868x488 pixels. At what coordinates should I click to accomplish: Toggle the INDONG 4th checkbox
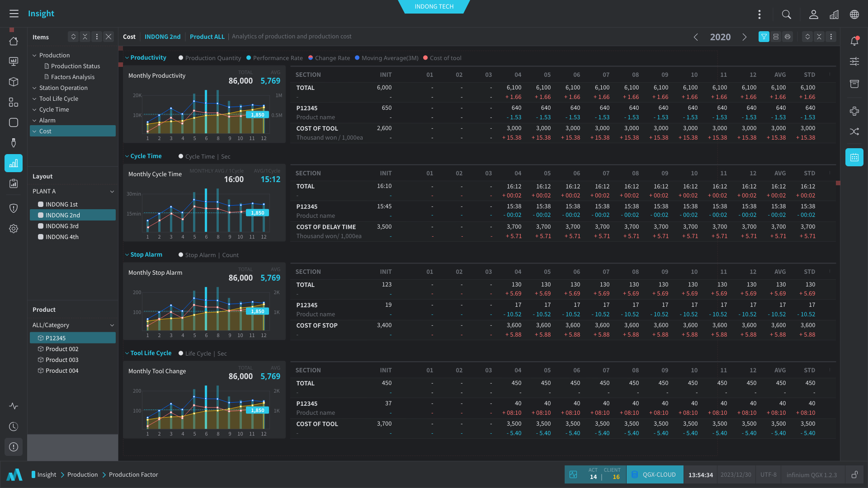(x=41, y=237)
